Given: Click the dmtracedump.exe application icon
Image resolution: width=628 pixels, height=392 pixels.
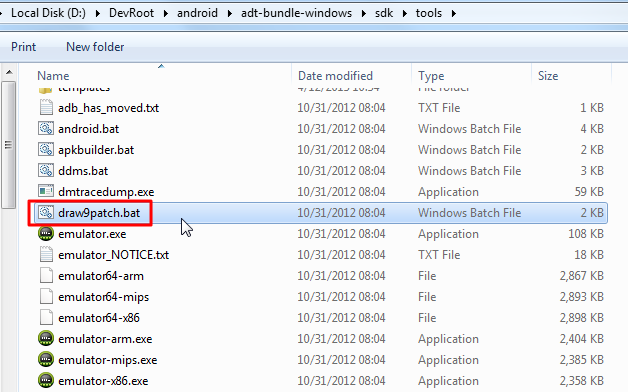Looking at the screenshot, I should pos(46,191).
